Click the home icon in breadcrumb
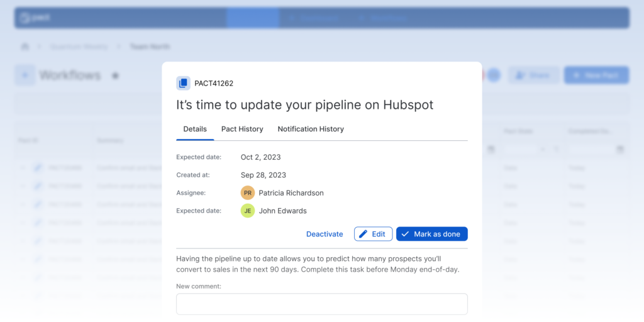Viewport: 644px width, 322px height. (25, 47)
